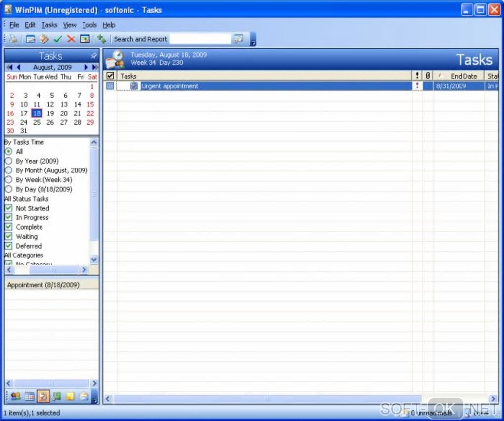
Task: Click the search report button beside field
Action: point(239,39)
